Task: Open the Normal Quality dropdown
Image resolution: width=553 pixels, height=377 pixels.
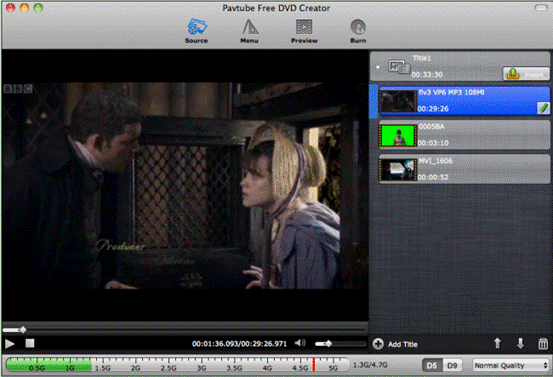Action: [x=511, y=365]
